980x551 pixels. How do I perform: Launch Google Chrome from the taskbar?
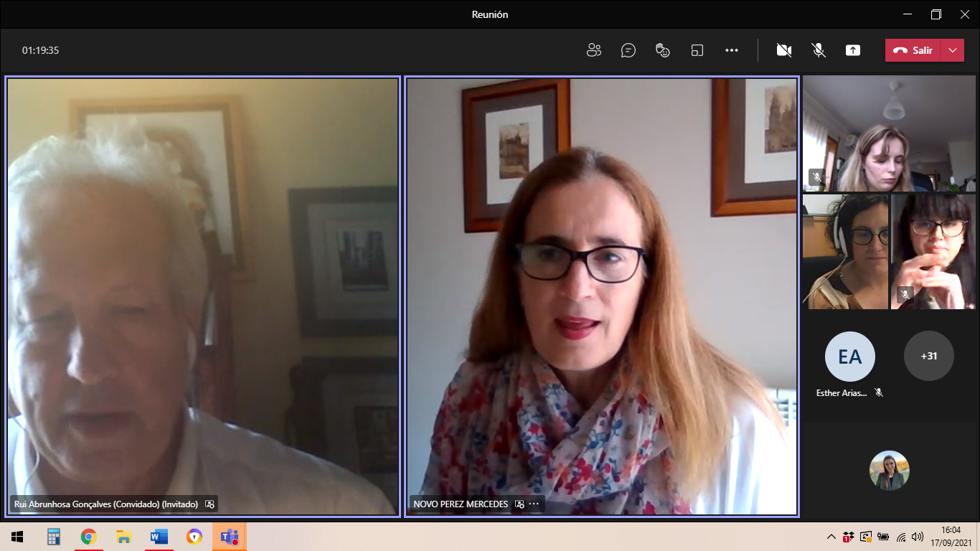[x=88, y=537]
